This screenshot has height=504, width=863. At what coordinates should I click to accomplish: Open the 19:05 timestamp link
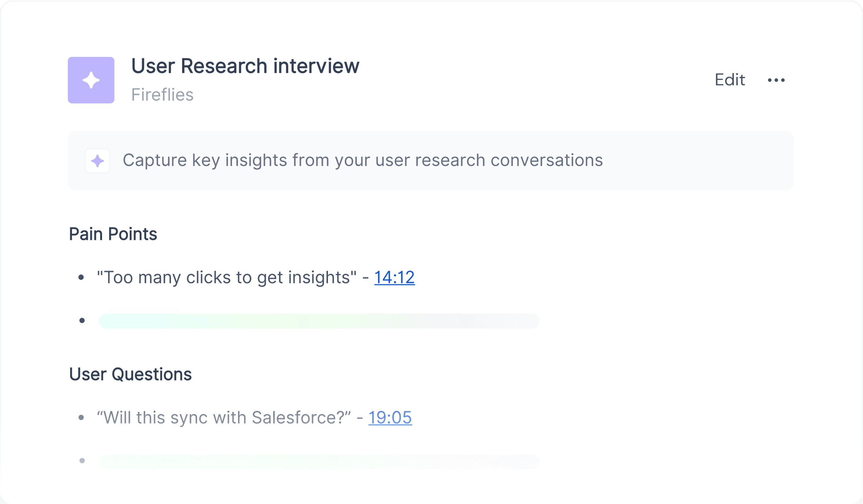[x=390, y=418]
